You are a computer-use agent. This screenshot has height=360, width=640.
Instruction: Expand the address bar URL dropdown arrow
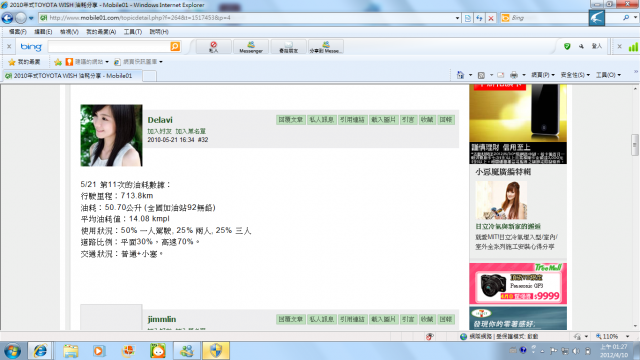457,18
